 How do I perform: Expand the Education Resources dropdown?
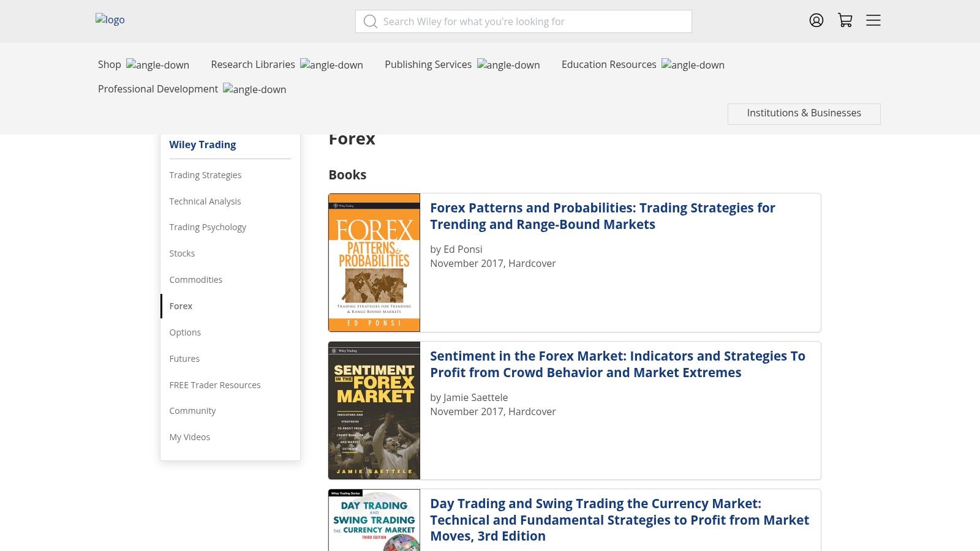coord(643,64)
